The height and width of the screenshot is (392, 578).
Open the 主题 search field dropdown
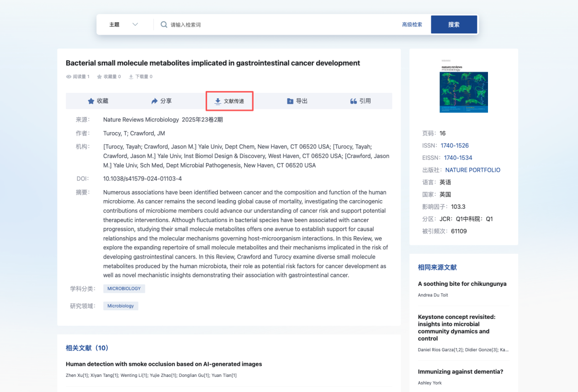pos(124,25)
